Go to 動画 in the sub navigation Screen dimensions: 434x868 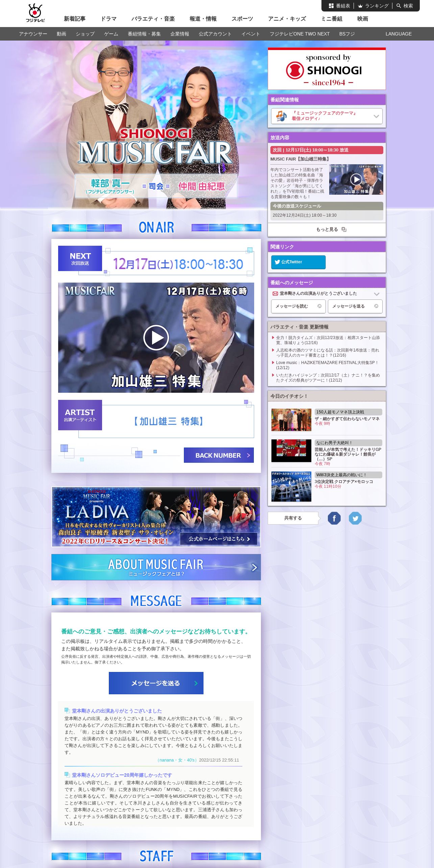[x=62, y=34]
